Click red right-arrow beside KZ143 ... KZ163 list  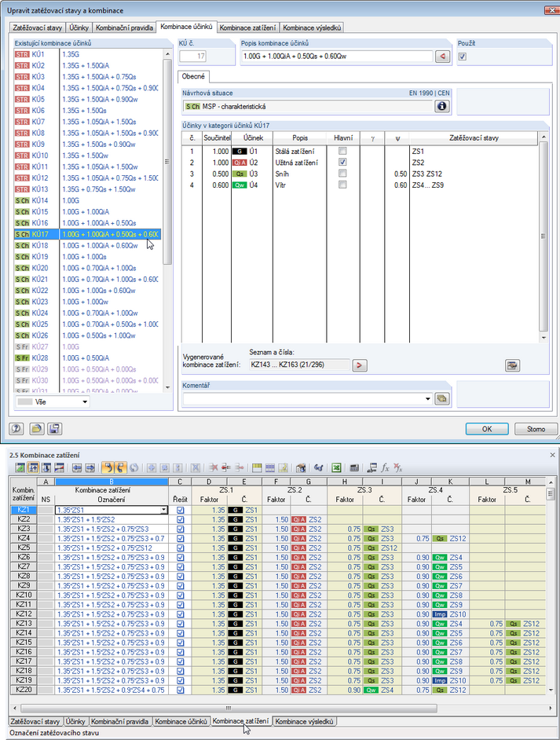[x=360, y=365]
